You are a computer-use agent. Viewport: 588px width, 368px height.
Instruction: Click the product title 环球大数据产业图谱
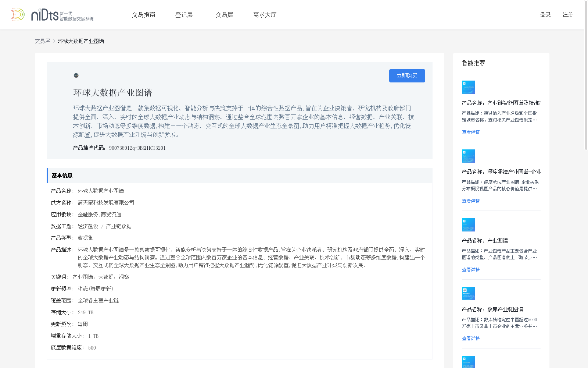tap(113, 93)
